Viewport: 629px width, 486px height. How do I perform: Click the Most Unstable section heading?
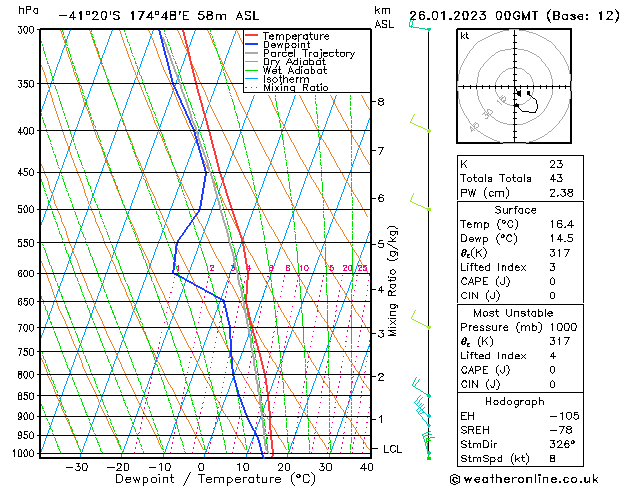(x=515, y=313)
